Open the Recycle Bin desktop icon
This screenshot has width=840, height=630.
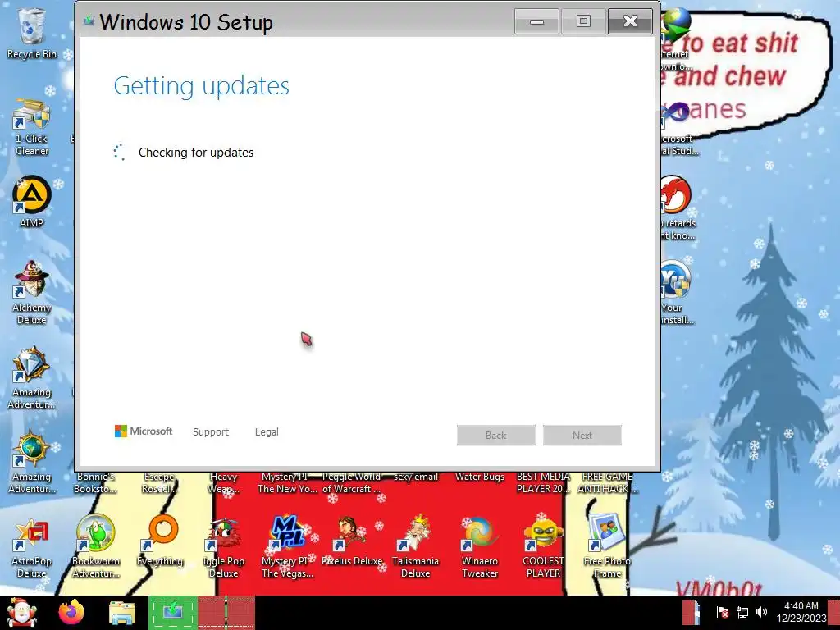coord(32,33)
